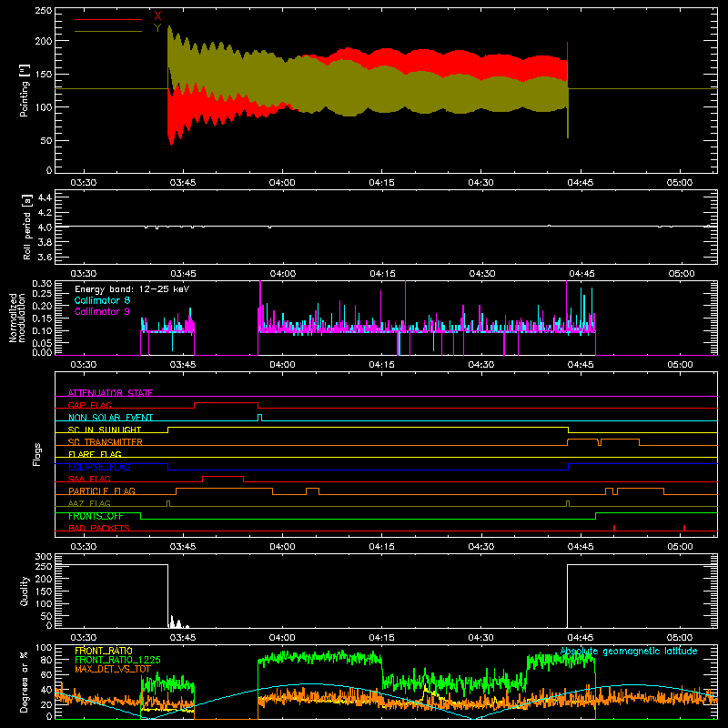Click the SC_TRANSMITTER flag label

tap(105, 442)
